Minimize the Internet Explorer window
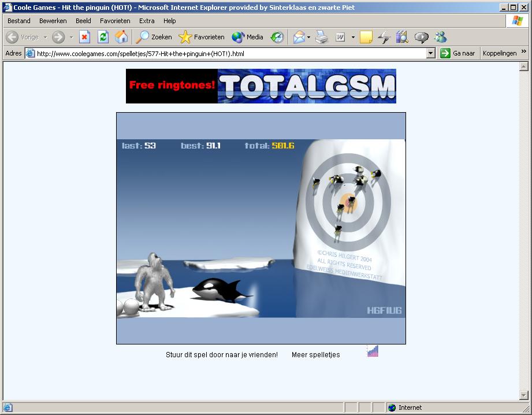Screen dimensions: 532x415 (x=504, y=7)
